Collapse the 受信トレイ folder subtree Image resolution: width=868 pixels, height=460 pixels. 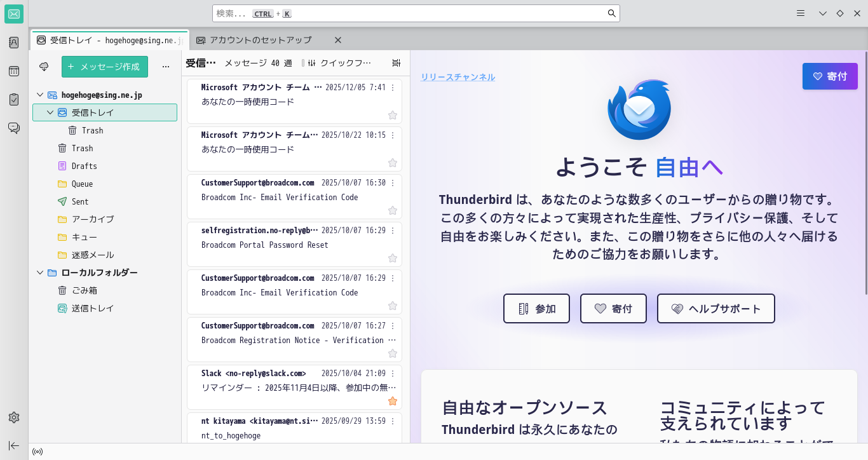50,112
